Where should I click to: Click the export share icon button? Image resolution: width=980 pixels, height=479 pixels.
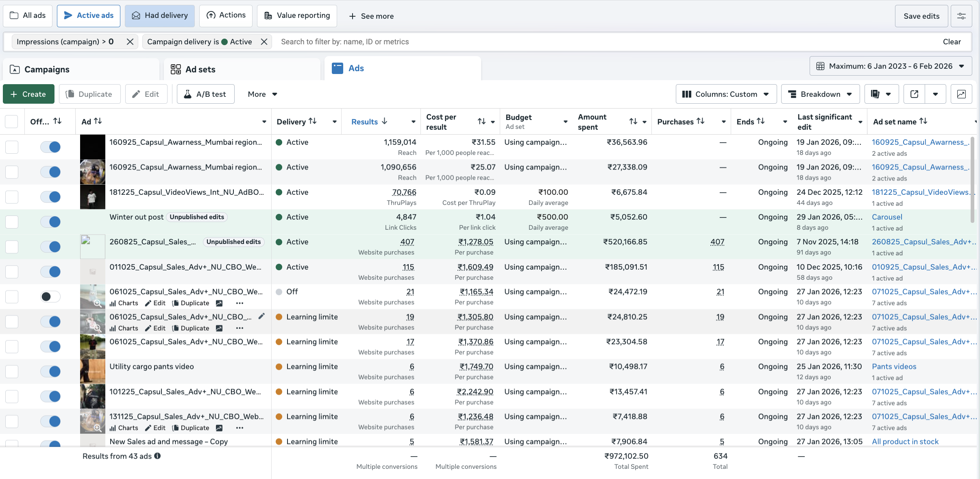click(x=914, y=94)
